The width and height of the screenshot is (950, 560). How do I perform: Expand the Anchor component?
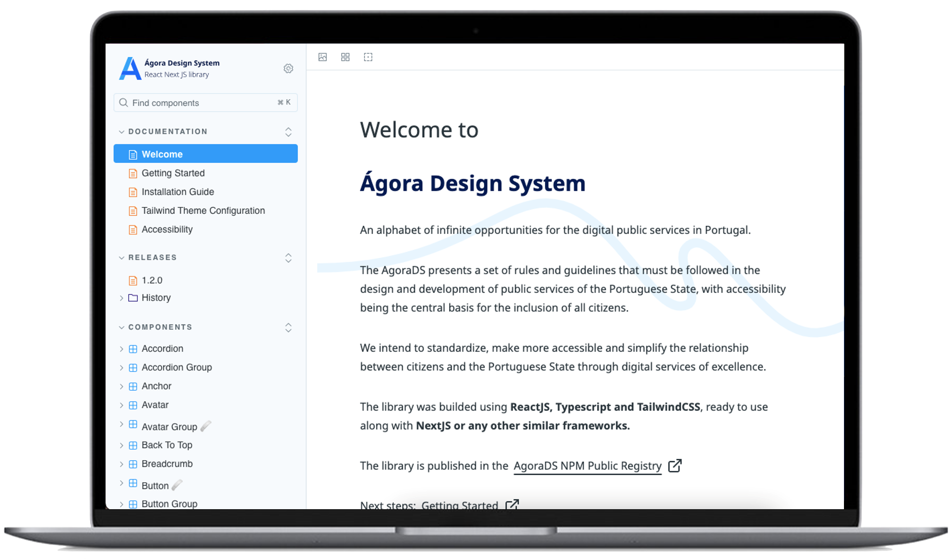click(121, 386)
